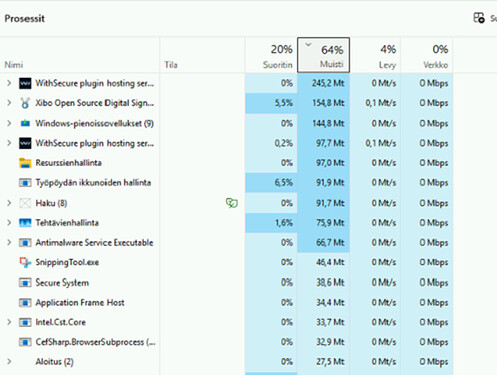The image size is (497, 375).
Task: Sort list by the Nimi column header
Action: [80, 55]
